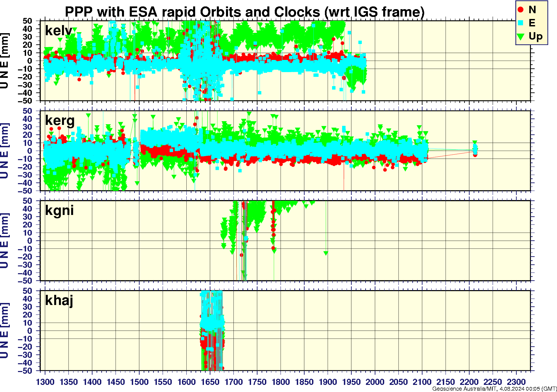The height and width of the screenshot is (392, 557).
Task: Click the x-axis tick label 2200
Action: (469, 382)
